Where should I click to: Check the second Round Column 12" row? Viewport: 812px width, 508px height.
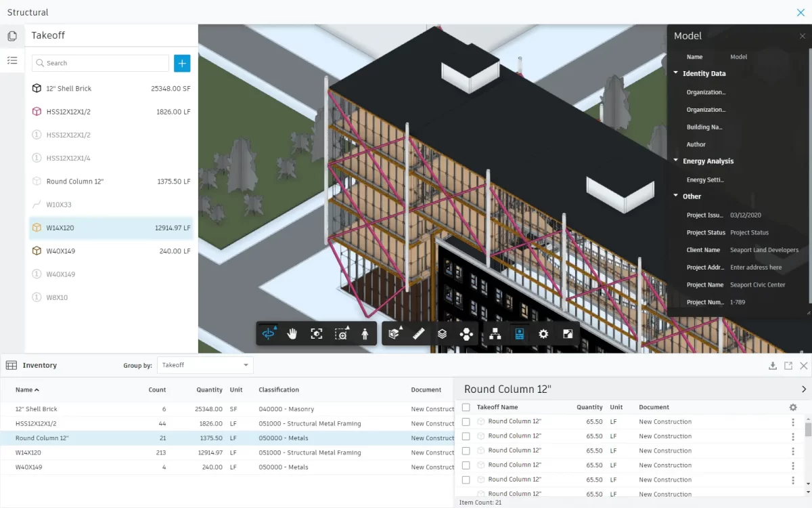pos(466,436)
